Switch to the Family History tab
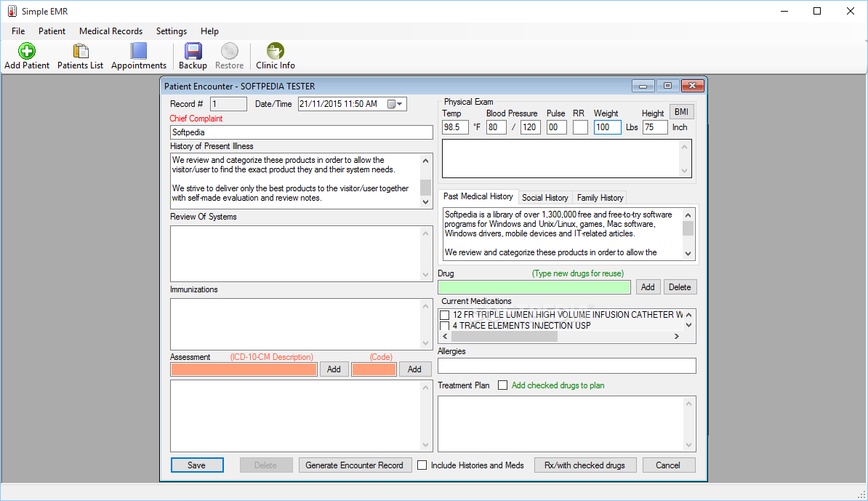 tap(600, 198)
